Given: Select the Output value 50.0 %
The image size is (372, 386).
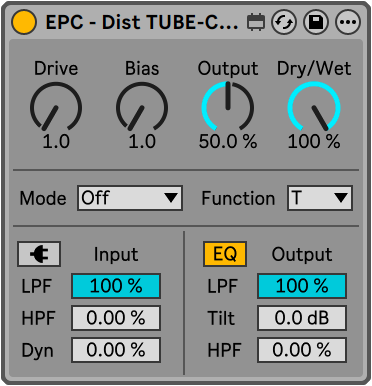Looking at the screenshot, I should pos(228,141).
